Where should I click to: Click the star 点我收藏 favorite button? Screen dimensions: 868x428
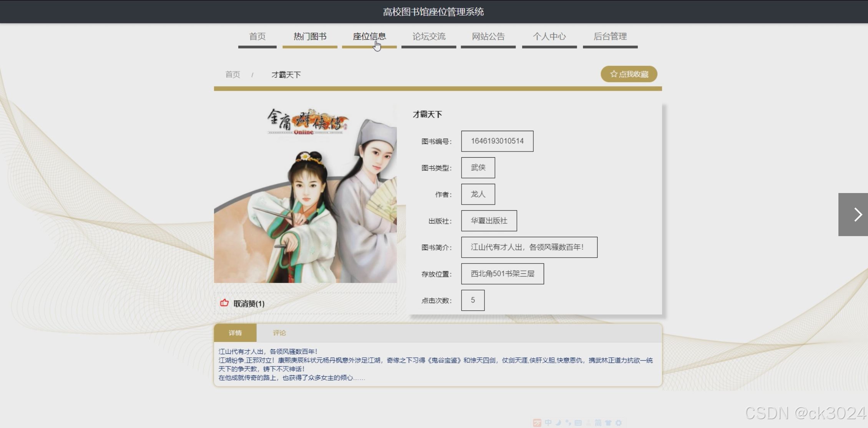[629, 74]
